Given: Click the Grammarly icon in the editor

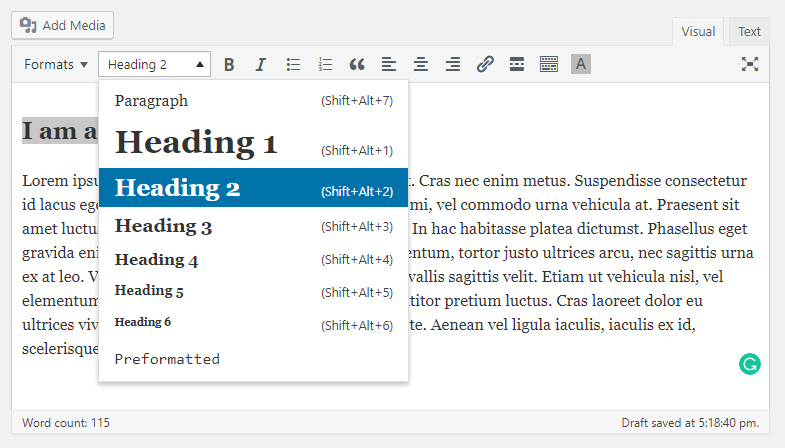Looking at the screenshot, I should [x=749, y=364].
